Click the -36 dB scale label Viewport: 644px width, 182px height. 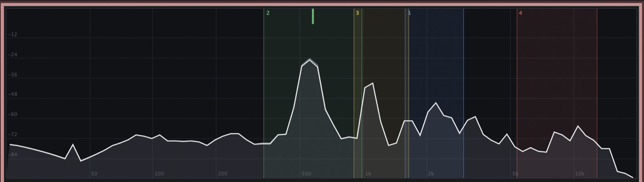pyautogui.click(x=12, y=74)
